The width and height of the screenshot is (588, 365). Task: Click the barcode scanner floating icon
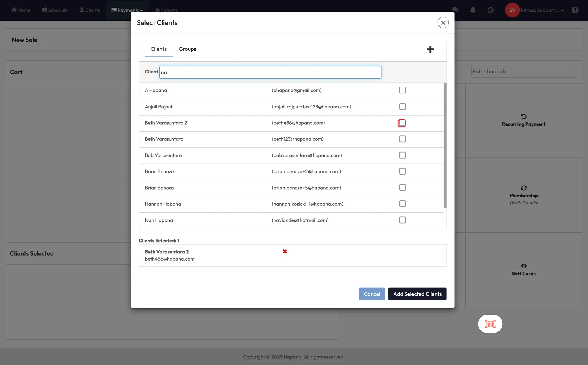(x=490, y=324)
